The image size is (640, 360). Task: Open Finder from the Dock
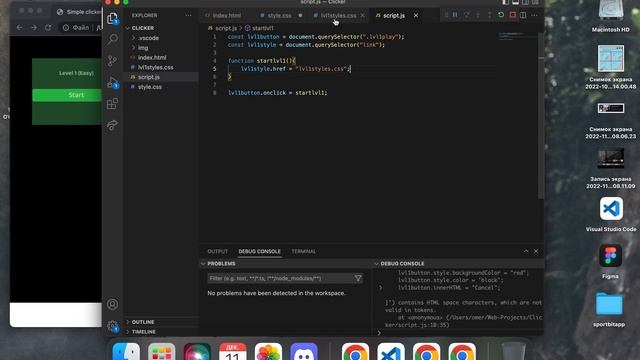point(126,352)
